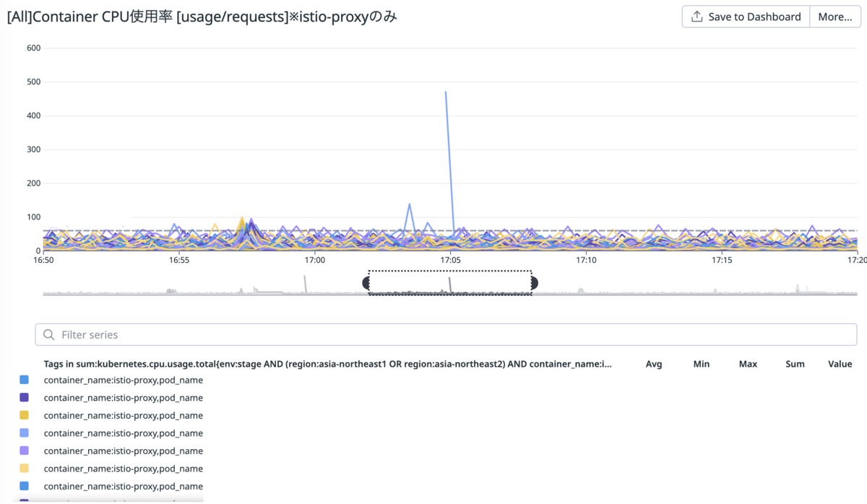Click the magnifier icon in Filter series
867x504 pixels.
pyautogui.click(x=49, y=334)
